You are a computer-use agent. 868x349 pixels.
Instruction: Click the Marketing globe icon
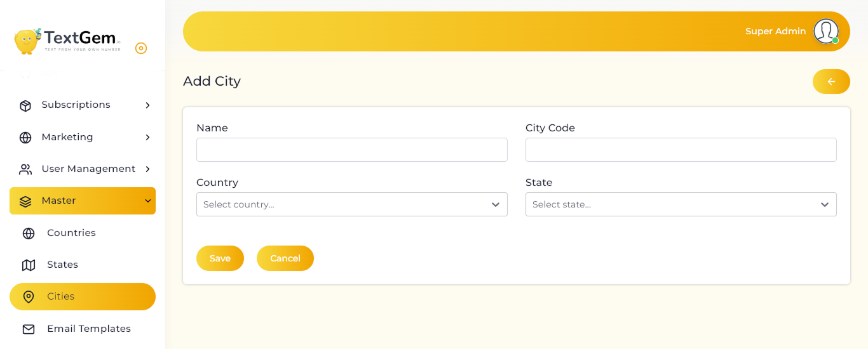click(x=25, y=138)
